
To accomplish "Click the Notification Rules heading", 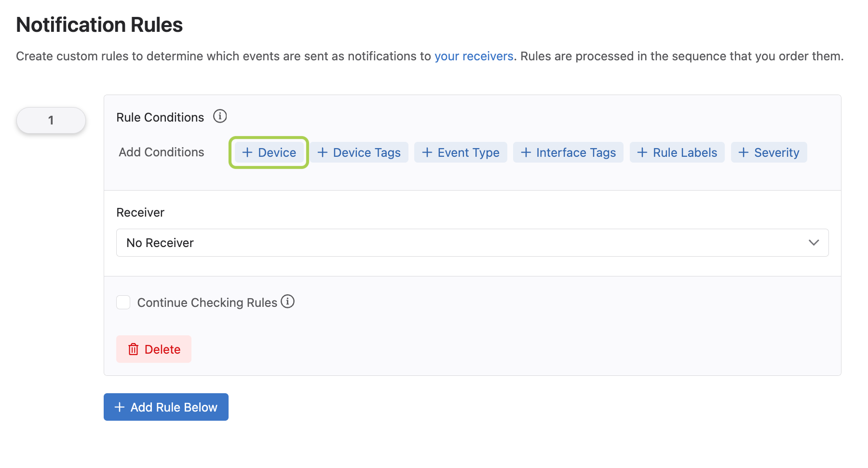I will click(99, 25).
